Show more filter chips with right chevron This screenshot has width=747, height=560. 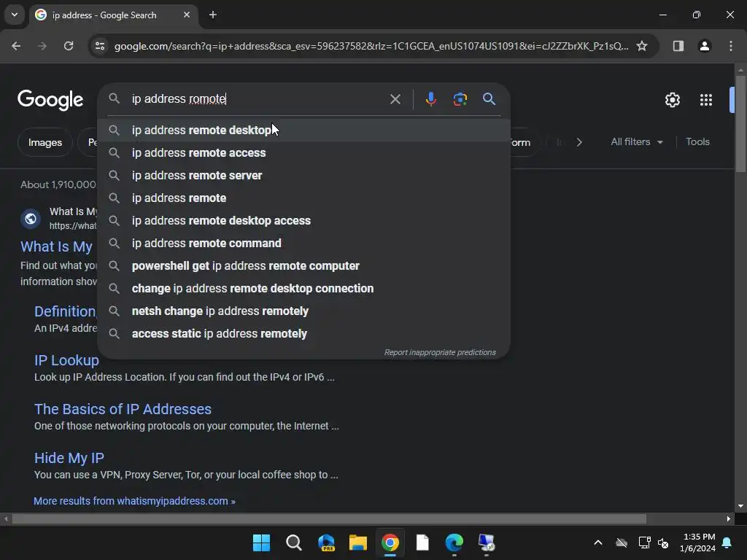(578, 142)
